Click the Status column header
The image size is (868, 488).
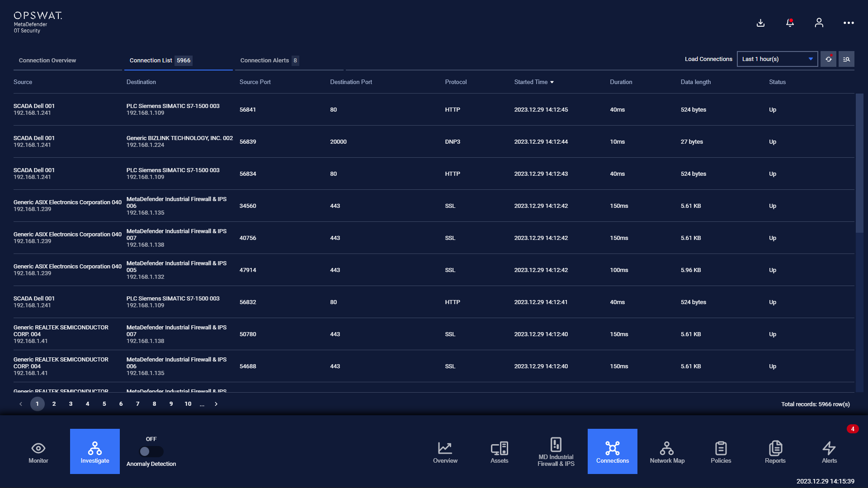click(777, 82)
